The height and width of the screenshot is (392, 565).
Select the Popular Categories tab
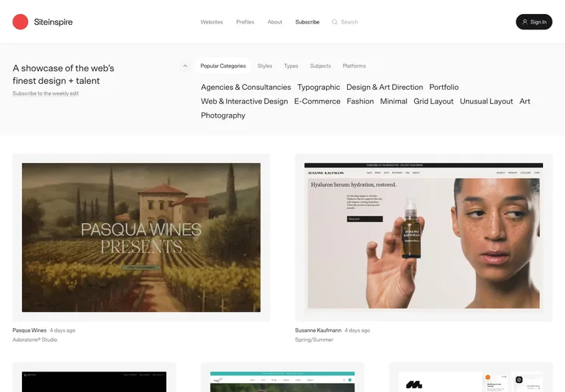pos(223,66)
